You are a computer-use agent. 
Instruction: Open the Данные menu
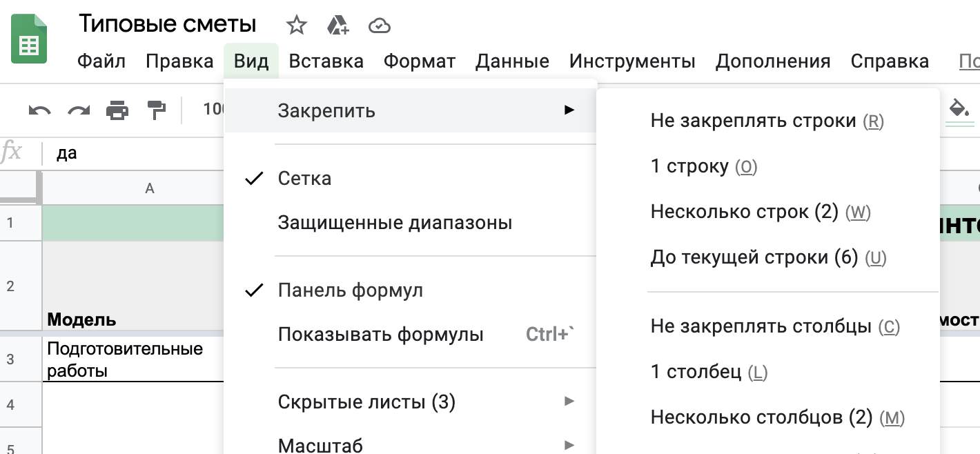coord(512,61)
